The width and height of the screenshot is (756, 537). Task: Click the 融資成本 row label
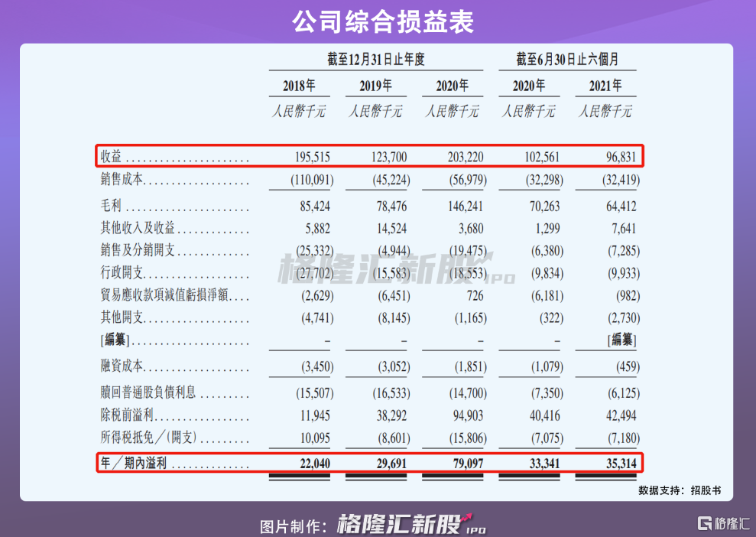coord(122,367)
